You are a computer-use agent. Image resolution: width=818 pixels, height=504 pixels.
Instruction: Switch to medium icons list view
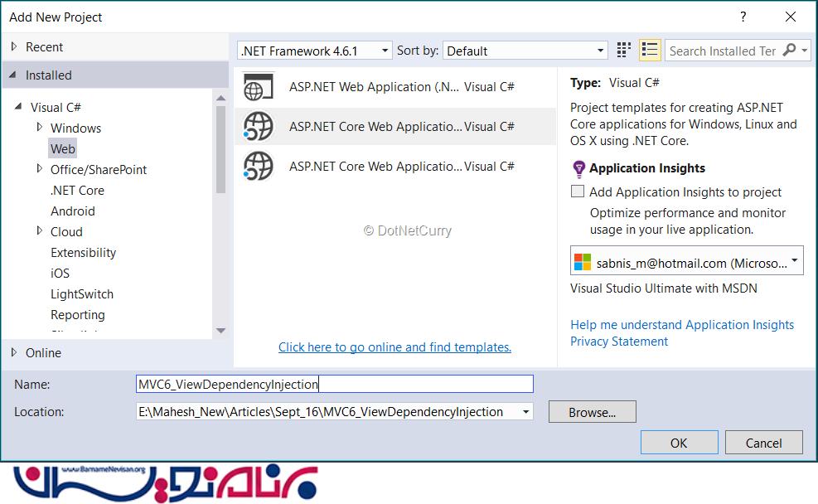(650, 51)
